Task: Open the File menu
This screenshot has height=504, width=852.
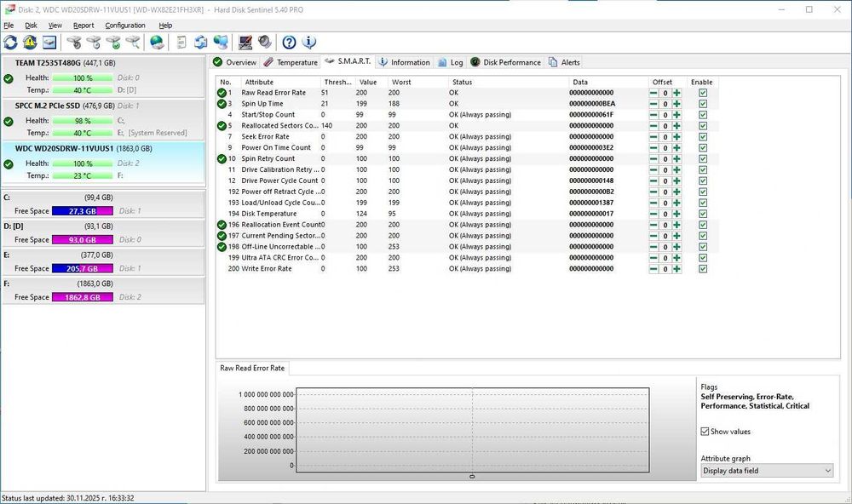Action: point(9,26)
